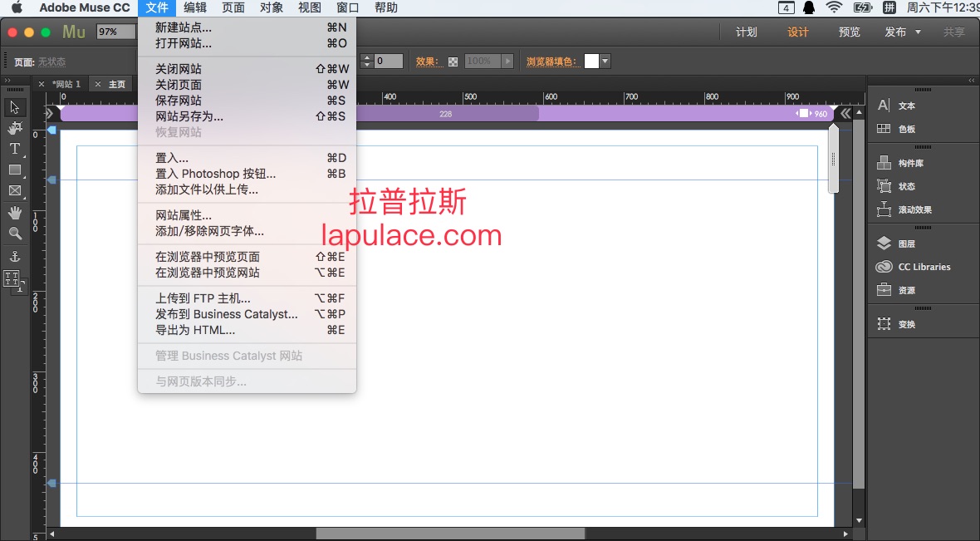Switch to 计划 plan mode

[746, 32]
